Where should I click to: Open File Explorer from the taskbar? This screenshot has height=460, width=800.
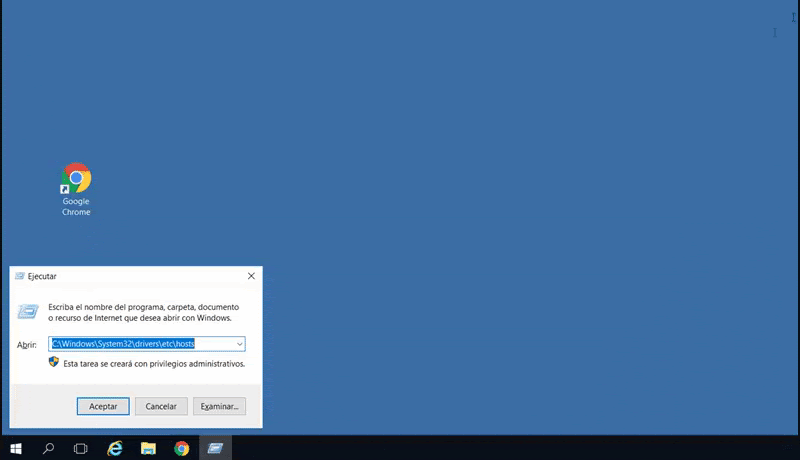(148, 448)
